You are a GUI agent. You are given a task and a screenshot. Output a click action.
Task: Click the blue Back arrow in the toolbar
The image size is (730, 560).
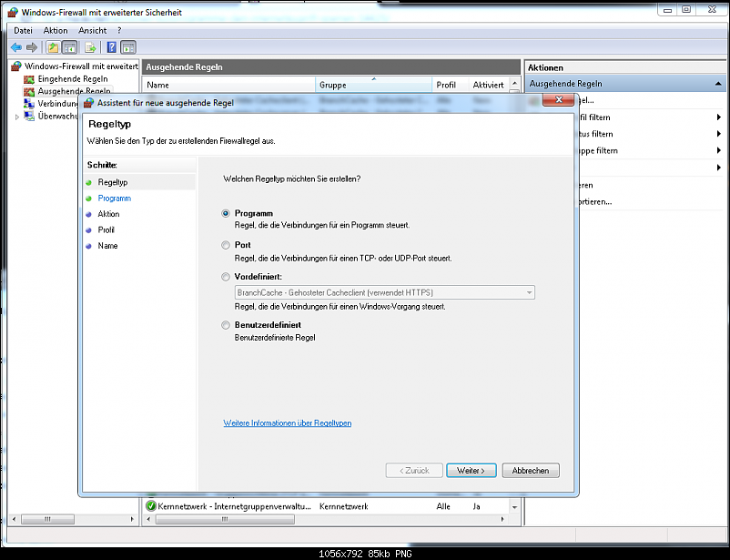coord(16,47)
